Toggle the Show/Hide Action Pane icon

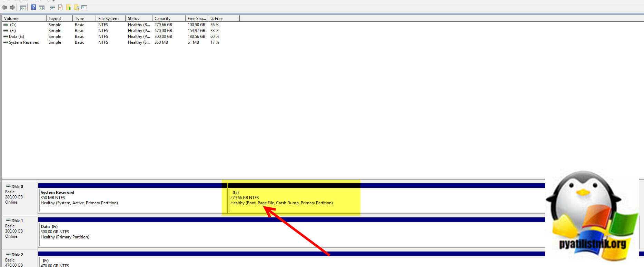41,7
